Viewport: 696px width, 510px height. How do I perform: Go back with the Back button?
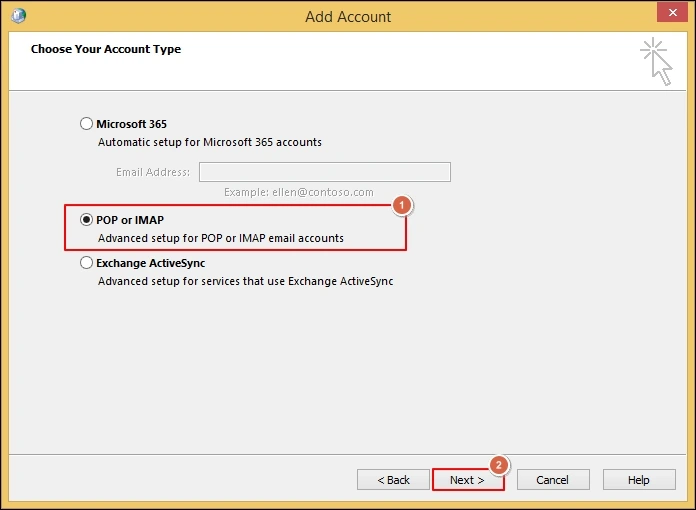coord(393,480)
